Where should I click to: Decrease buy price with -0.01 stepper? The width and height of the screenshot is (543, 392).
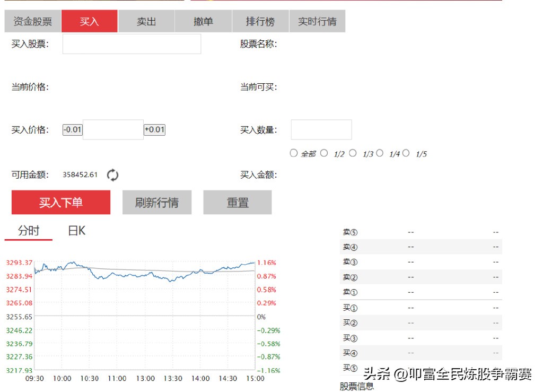[72, 129]
